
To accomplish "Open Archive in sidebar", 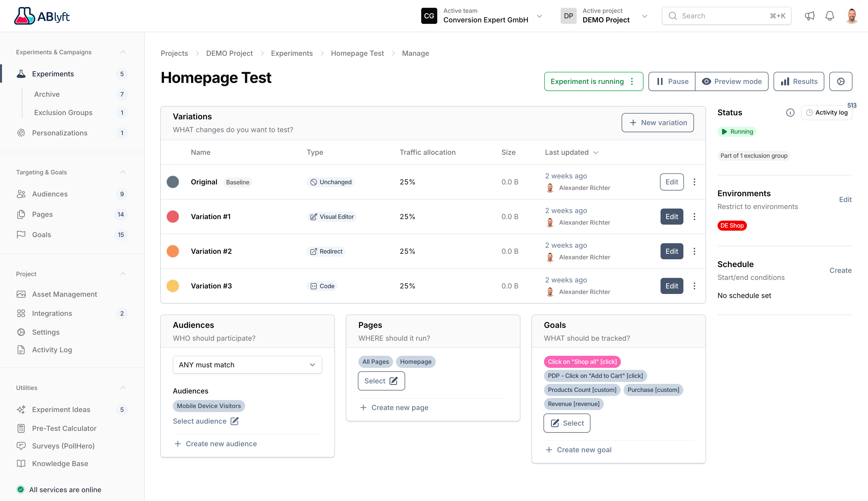I will pos(47,94).
